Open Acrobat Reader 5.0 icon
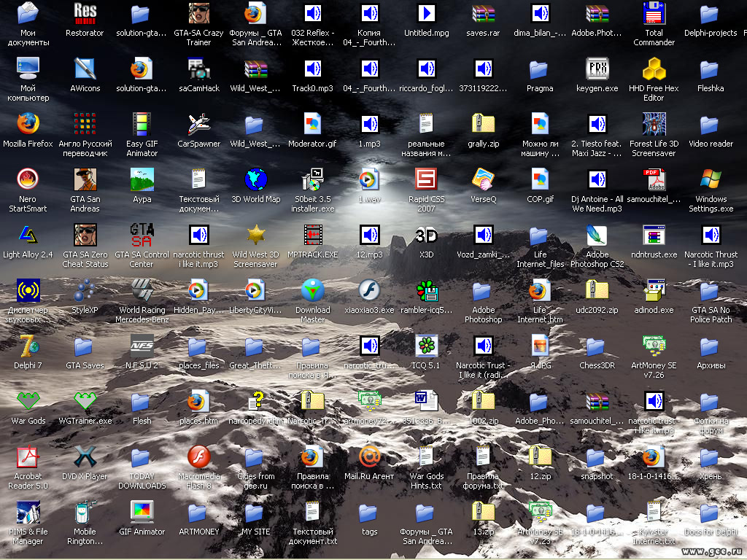Screen dimensions: 747x560 click(28, 456)
